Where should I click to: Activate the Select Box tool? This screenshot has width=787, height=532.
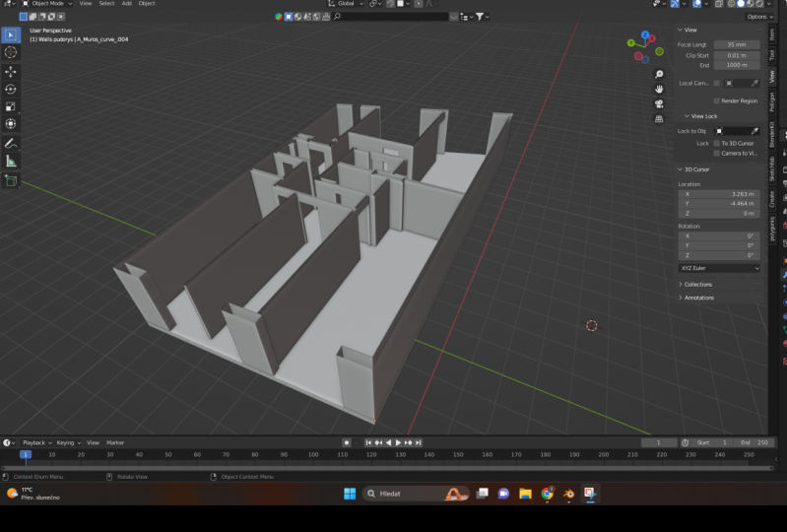pos(11,35)
